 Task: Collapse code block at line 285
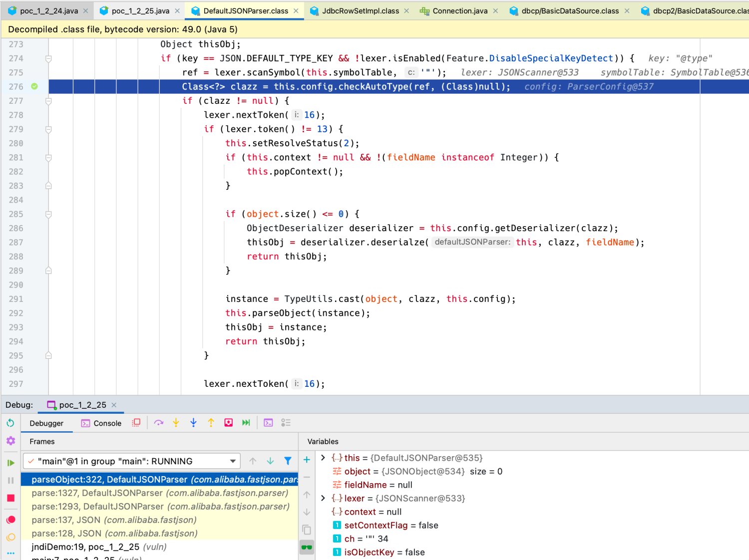tap(48, 214)
